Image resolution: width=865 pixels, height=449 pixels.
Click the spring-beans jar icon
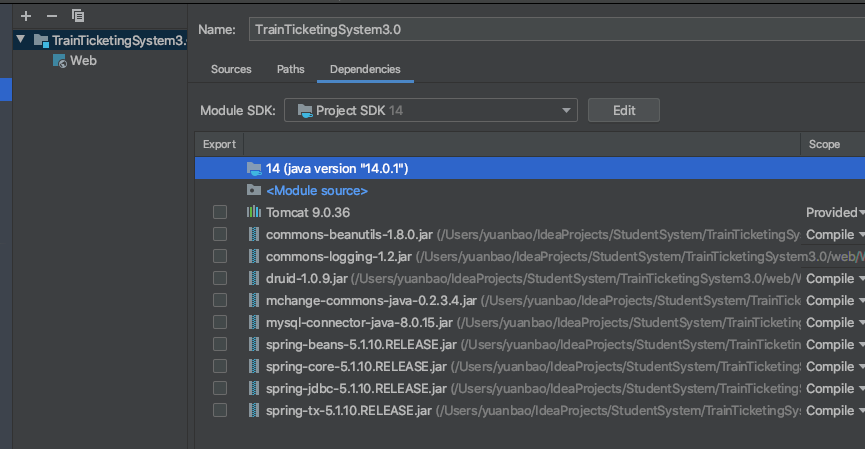pyautogui.click(x=254, y=345)
